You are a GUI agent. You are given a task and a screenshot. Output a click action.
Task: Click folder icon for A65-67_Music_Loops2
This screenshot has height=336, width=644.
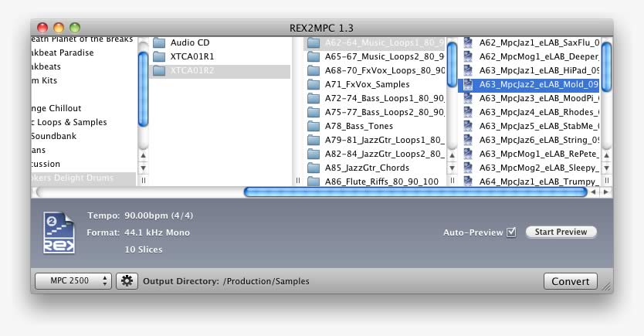pos(314,56)
